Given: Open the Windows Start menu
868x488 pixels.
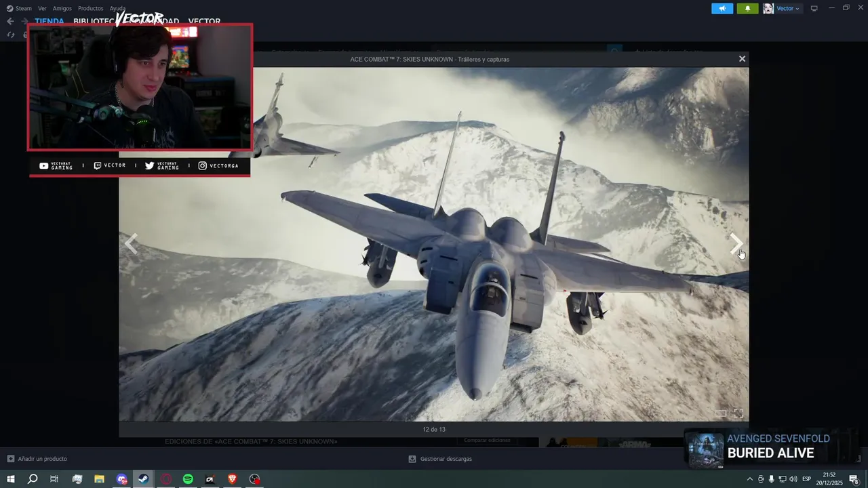Looking at the screenshot, I should (11, 479).
